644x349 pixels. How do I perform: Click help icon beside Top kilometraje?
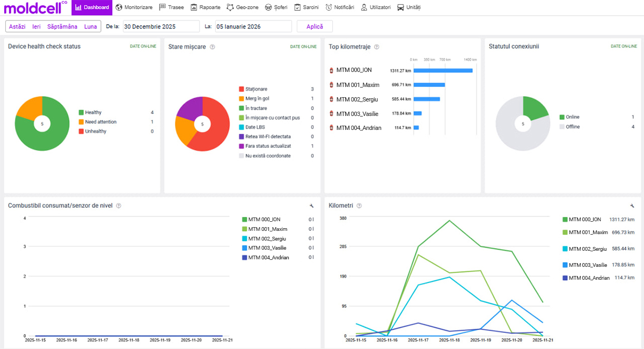[377, 47]
